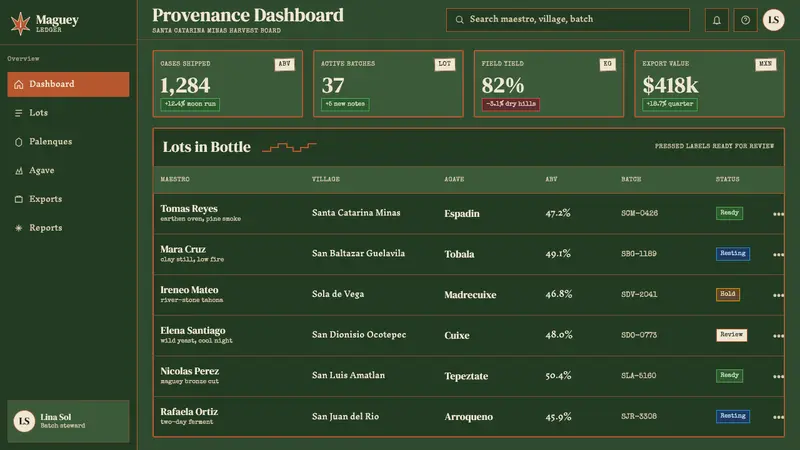
Task: Click the MXN tag on Export Value
Action: (765, 64)
